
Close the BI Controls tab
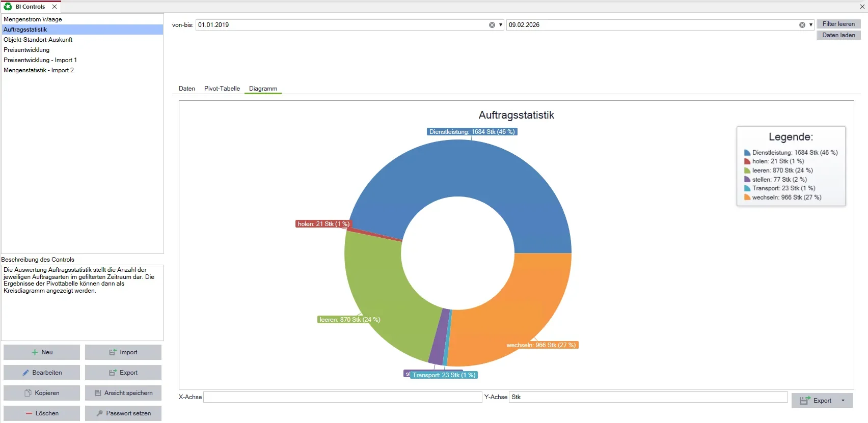(55, 7)
